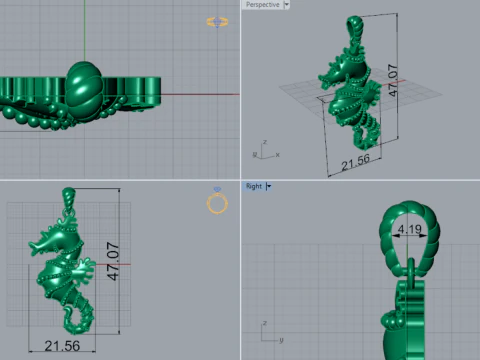Viewport: 480px width, 360px height.
Task: Click the Right viewport title label
Action: click(254, 186)
